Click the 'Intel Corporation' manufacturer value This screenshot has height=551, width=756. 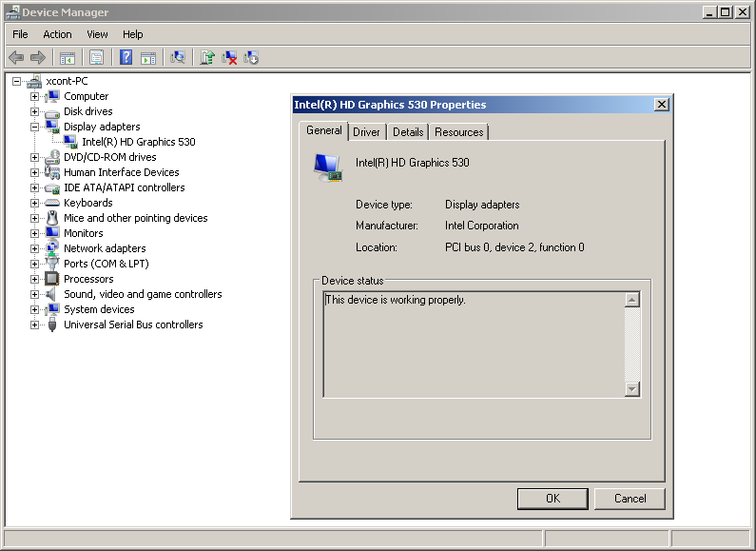point(482,226)
